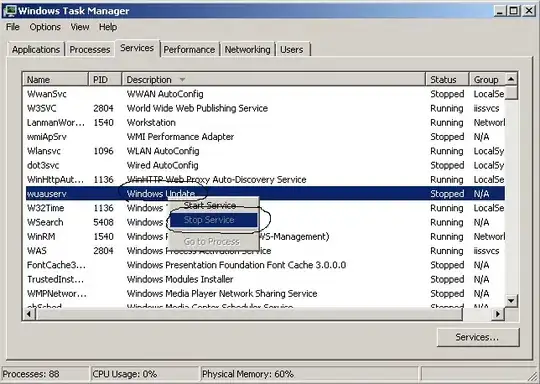The image size is (540, 384).
Task: Select the WSearch service row
Action: point(265,222)
